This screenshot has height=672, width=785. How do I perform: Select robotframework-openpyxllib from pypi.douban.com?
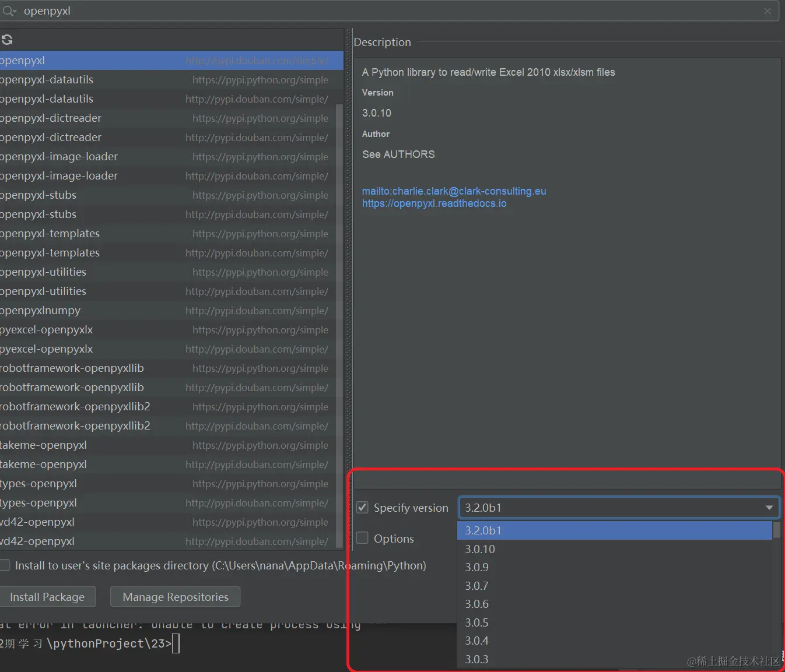click(168, 388)
